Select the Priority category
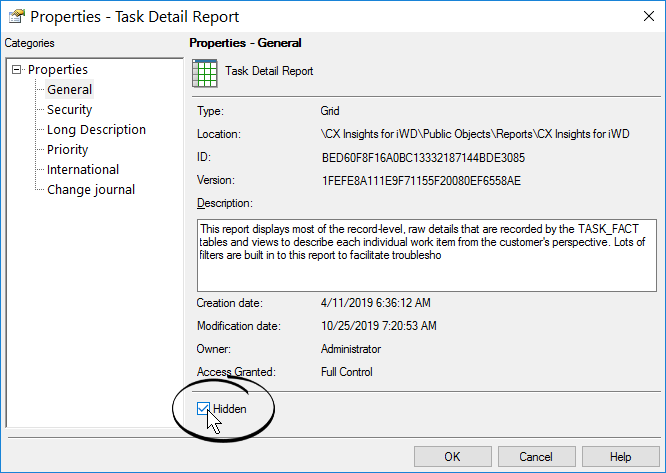This screenshot has height=473, width=666. (x=67, y=150)
